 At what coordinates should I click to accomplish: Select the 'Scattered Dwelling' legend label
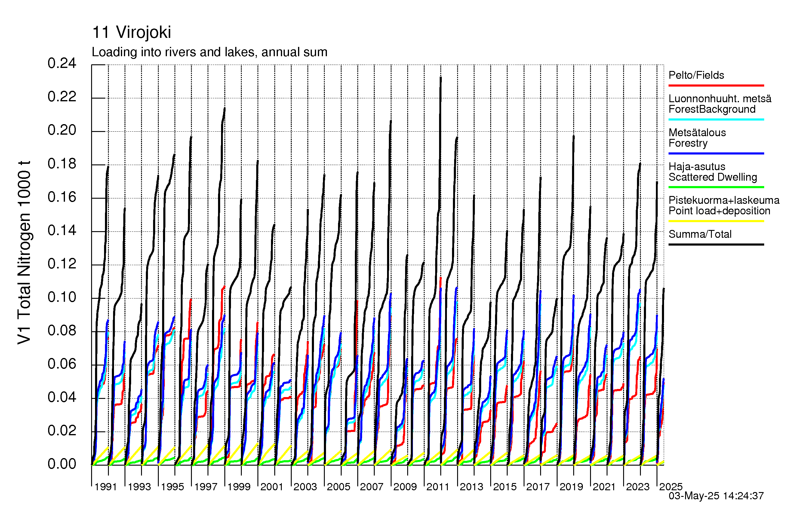712,177
